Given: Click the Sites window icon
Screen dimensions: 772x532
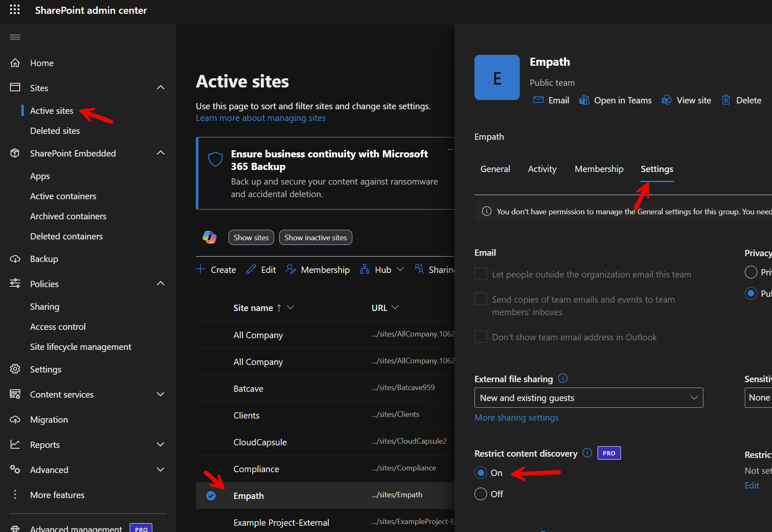Looking at the screenshot, I should pyautogui.click(x=15, y=87).
